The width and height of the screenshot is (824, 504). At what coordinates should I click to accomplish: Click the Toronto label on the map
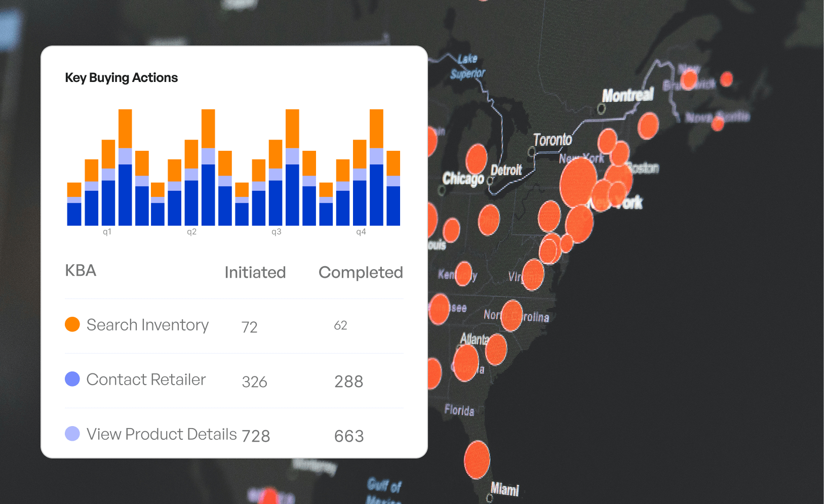[x=553, y=140]
